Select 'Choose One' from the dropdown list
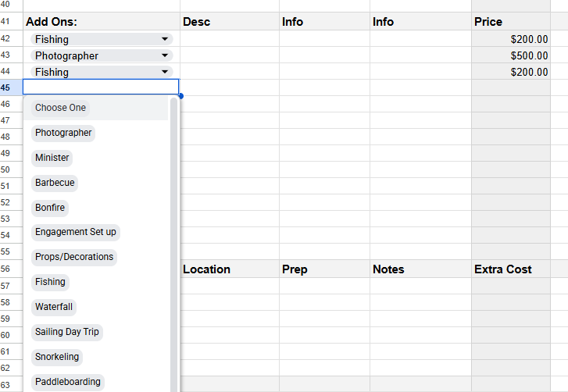 (61, 108)
